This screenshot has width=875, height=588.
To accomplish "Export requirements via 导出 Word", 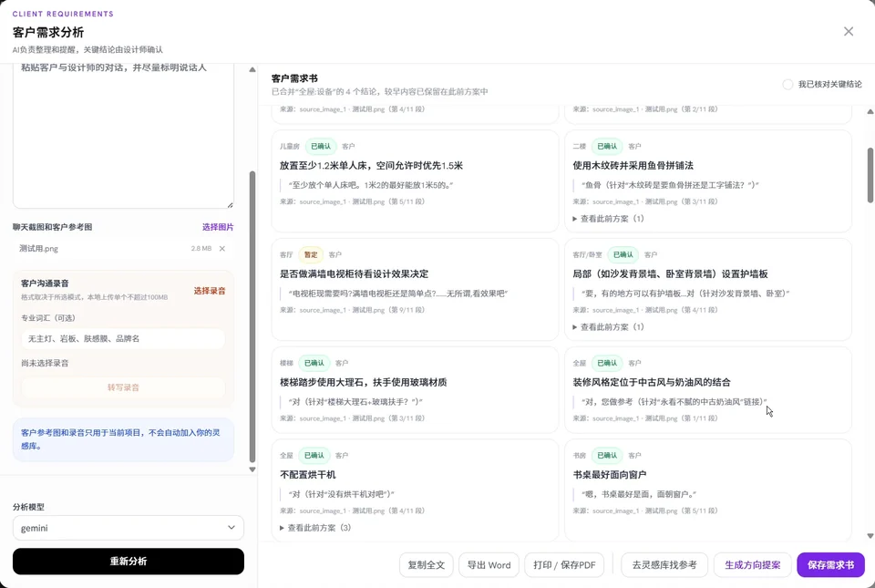I will click(489, 565).
